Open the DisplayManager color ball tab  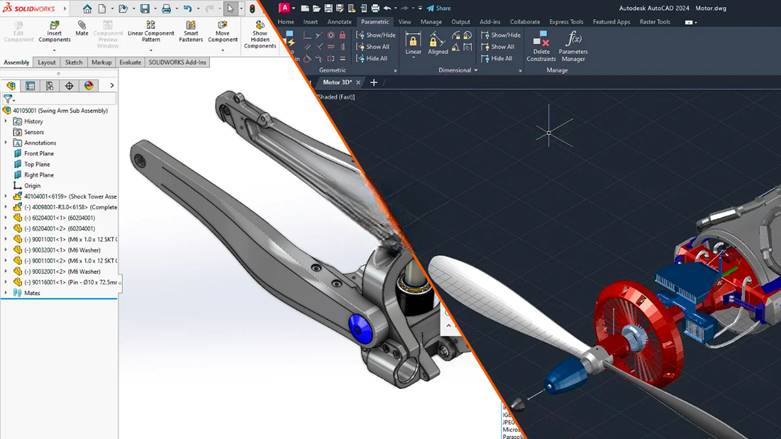pyautogui.click(x=89, y=86)
